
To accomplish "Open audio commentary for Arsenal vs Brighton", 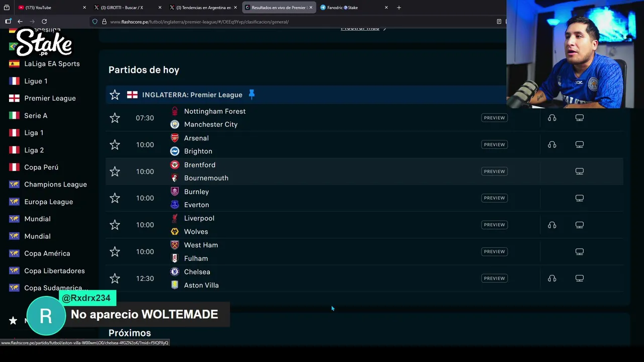I will [552, 145].
